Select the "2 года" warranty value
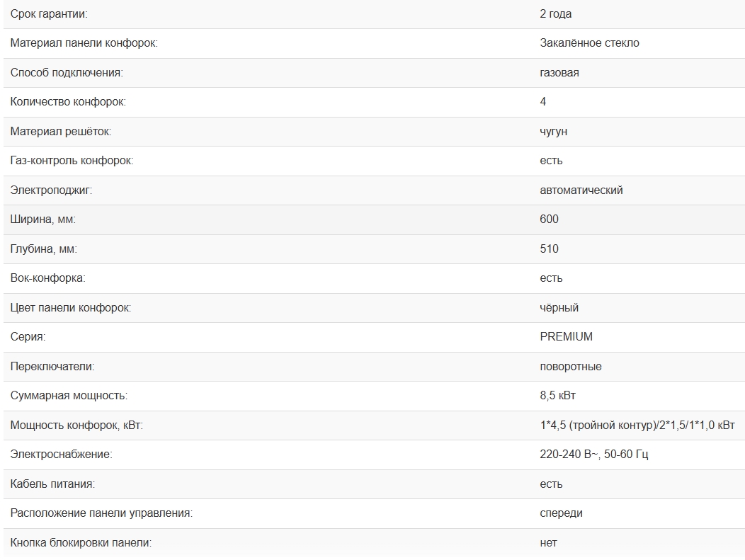 [555, 14]
